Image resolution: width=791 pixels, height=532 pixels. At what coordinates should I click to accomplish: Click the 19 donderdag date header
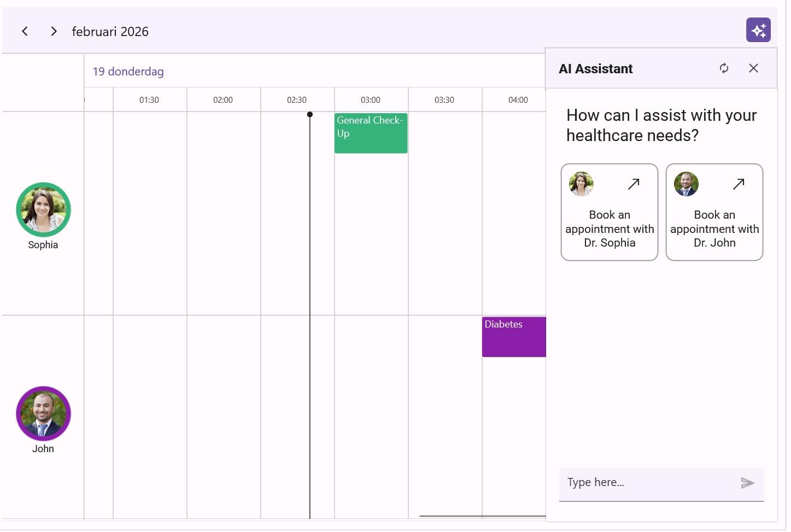[128, 72]
